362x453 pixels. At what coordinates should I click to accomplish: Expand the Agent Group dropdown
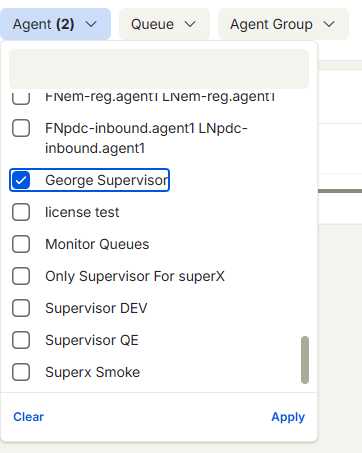coord(283,24)
